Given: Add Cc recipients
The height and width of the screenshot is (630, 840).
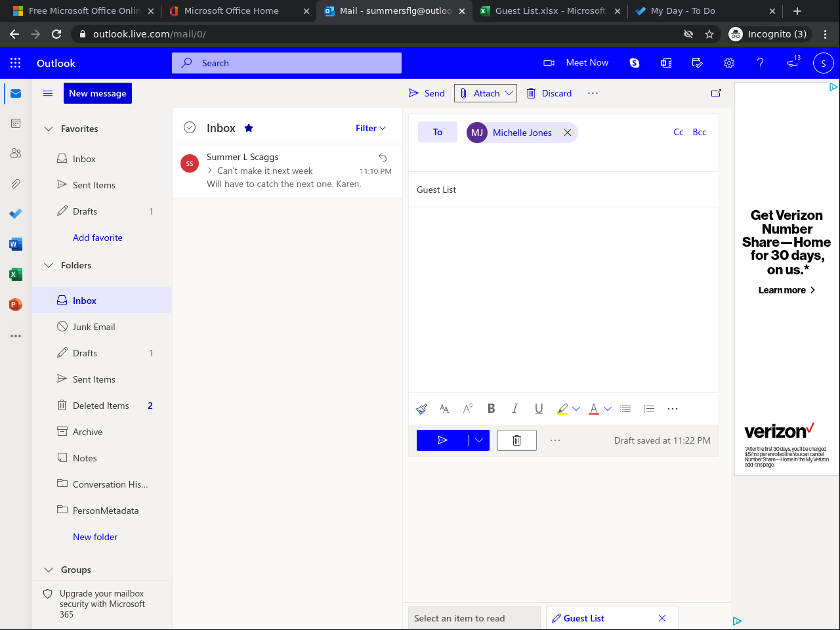Looking at the screenshot, I should [x=679, y=132].
